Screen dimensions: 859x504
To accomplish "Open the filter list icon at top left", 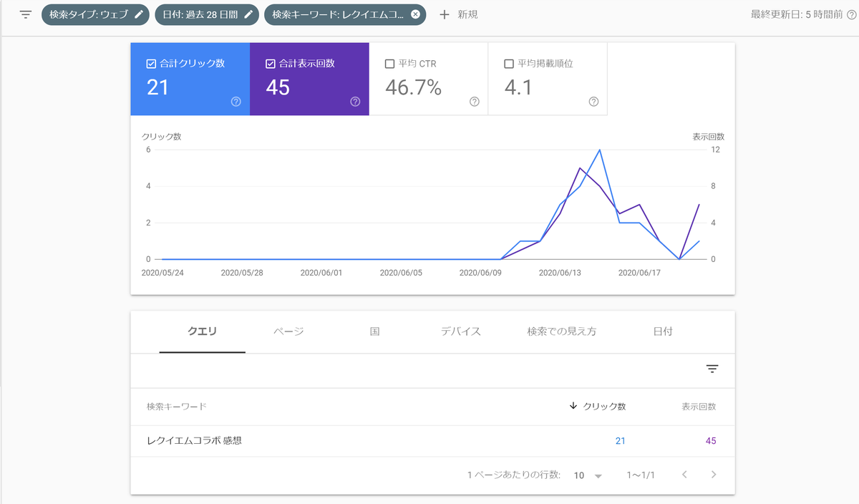I will pos(26,14).
